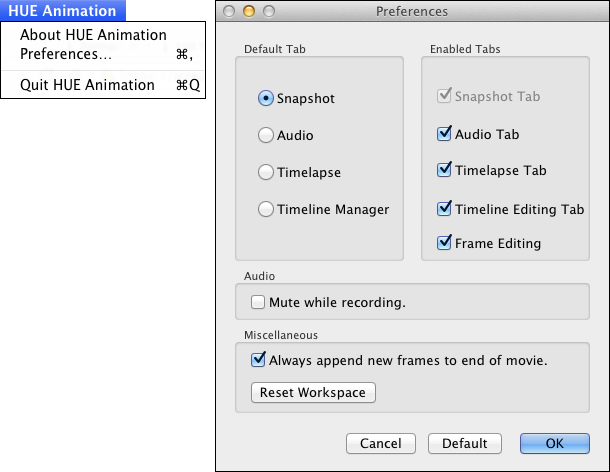
Task: Toggle Always append new frames checkbox
Action: 258,360
